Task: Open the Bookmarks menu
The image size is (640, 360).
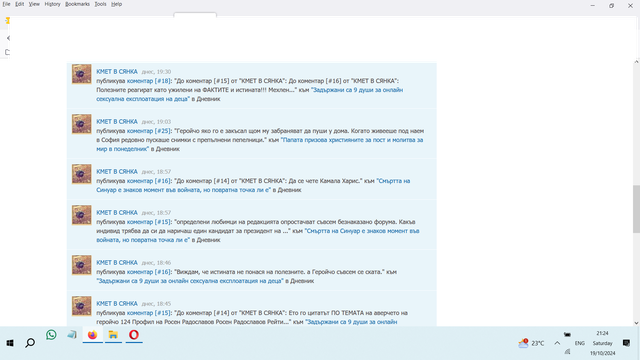Action: [77, 4]
